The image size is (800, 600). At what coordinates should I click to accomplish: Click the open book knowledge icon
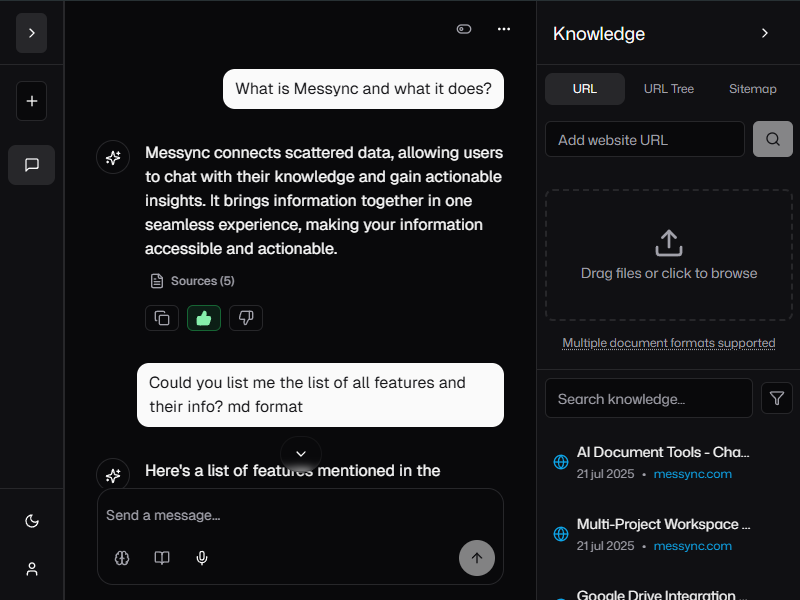(162, 558)
